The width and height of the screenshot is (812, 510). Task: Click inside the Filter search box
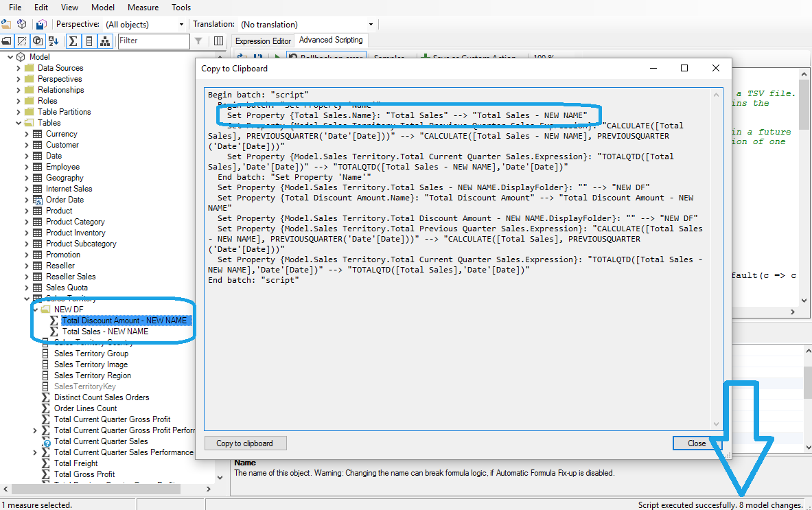pyautogui.click(x=153, y=41)
